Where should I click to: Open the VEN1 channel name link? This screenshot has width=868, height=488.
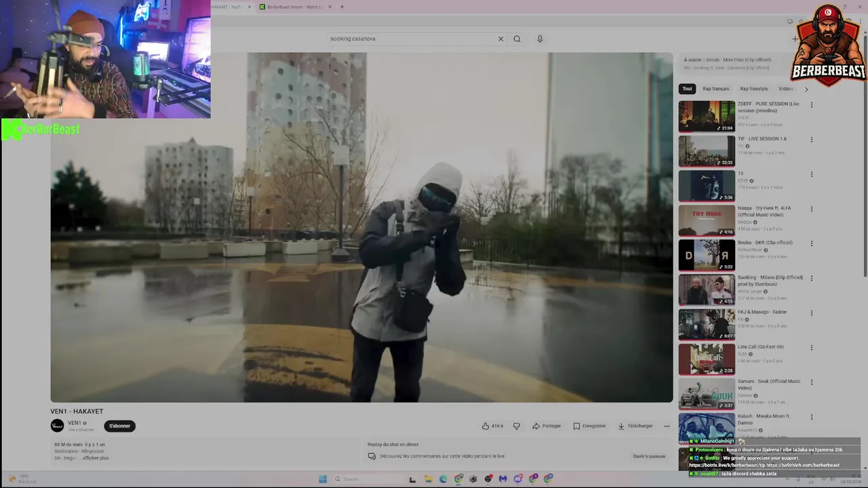75,423
